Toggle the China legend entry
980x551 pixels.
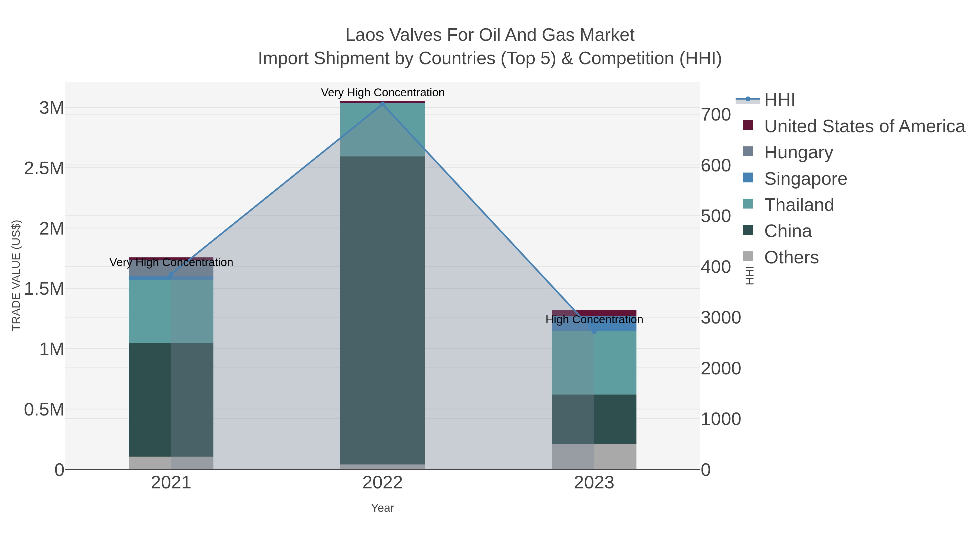click(x=777, y=231)
